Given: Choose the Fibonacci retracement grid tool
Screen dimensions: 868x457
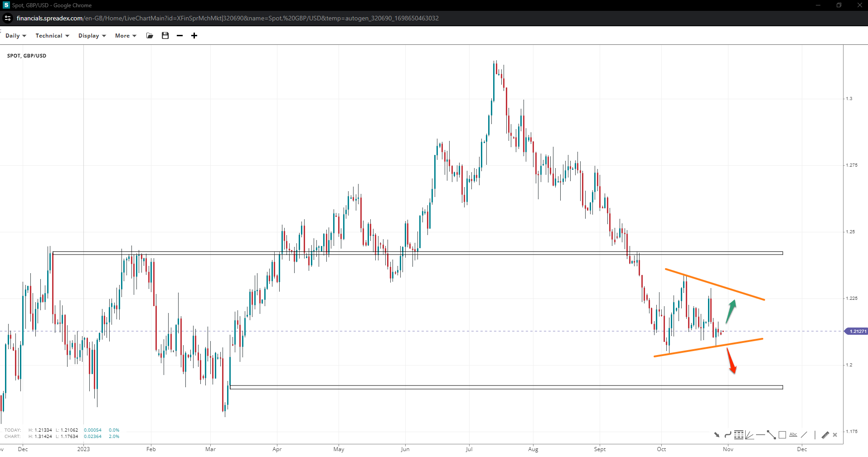Looking at the screenshot, I should click(x=738, y=435).
